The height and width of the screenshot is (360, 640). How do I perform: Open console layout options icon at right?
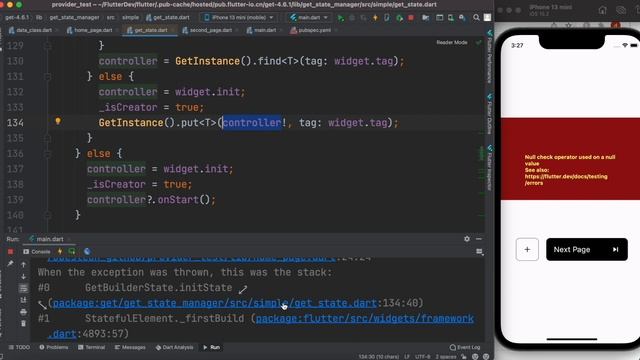(x=480, y=252)
